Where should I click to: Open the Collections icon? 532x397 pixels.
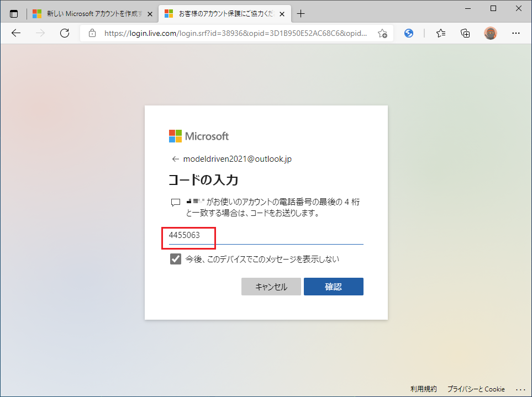465,33
